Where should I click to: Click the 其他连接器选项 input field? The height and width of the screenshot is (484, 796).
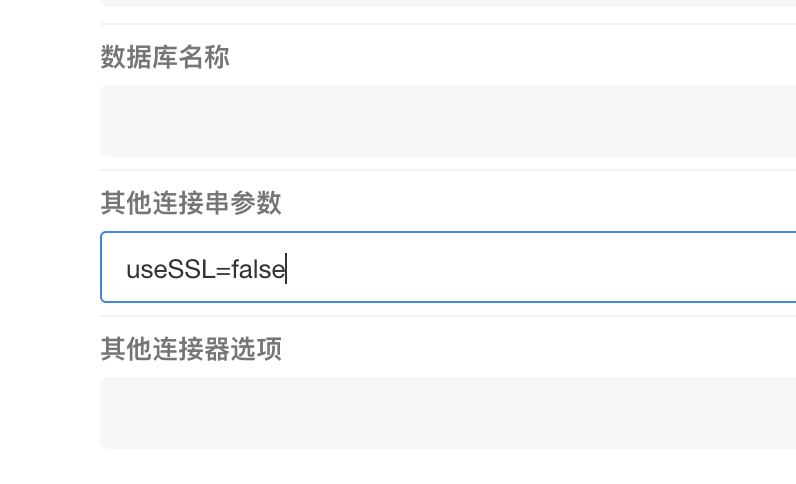pyautogui.click(x=448, y=413)
